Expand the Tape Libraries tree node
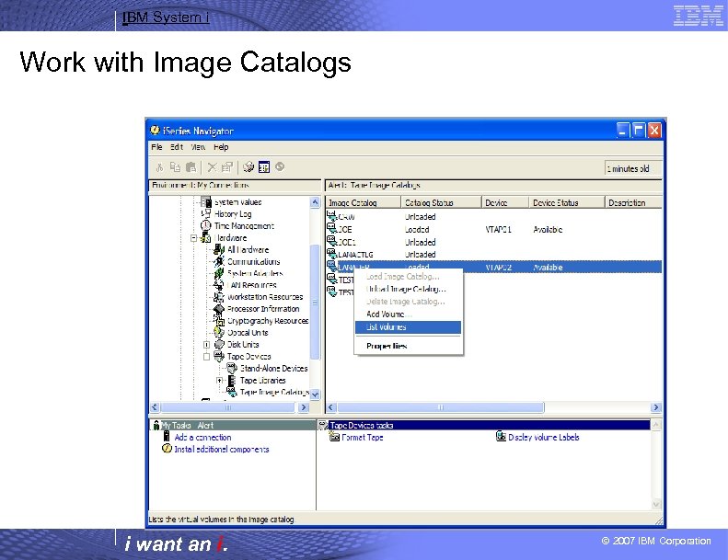This screenshot has height=560, width=728. click(x=220, y=381)
